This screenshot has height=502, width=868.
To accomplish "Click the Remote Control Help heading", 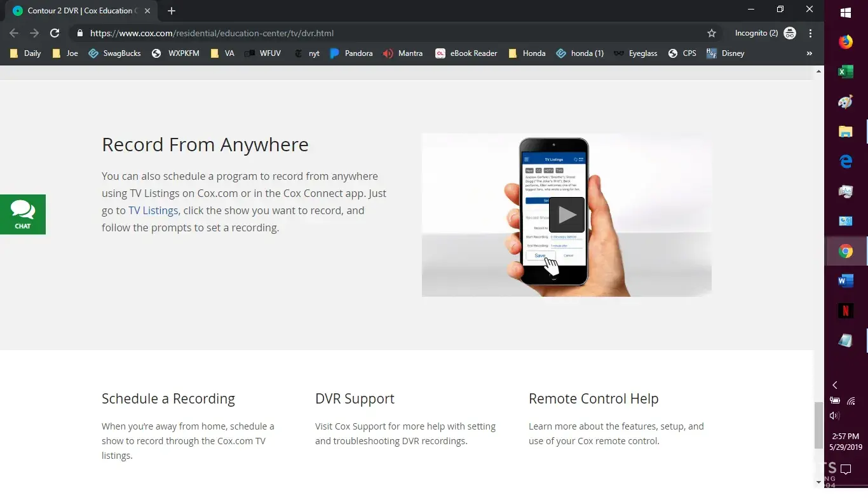I will click(593, 399).
